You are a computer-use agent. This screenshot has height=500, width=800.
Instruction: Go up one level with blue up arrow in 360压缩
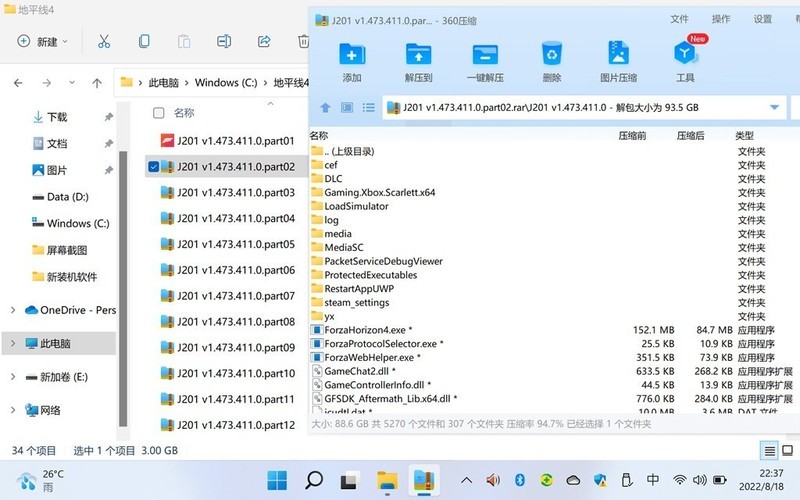325,108
